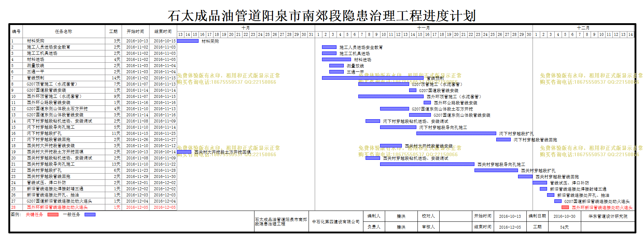Click the footer 结束时间 value 2016-12-05
This screenshot has width=644, height=241.
(x=510, y=227)
